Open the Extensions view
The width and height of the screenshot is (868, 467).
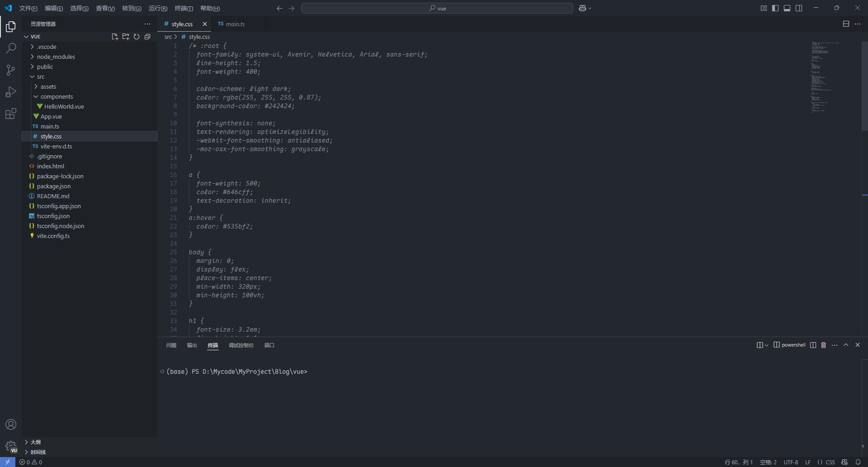coord(11,114)
